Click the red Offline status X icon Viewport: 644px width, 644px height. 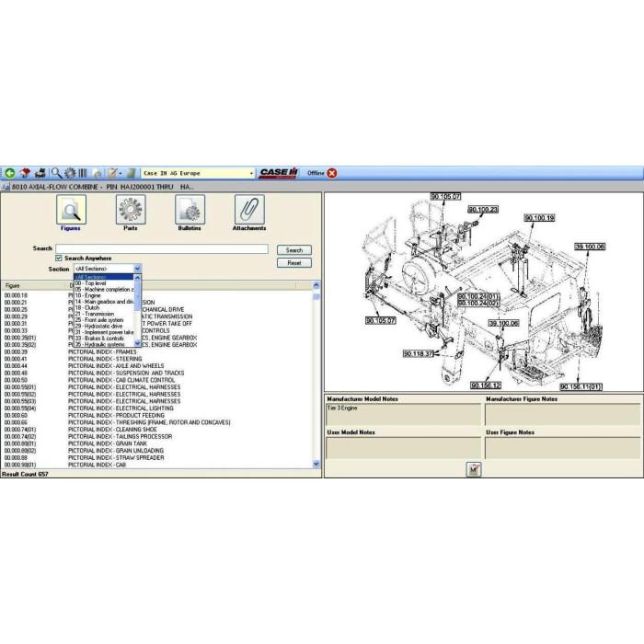coord(332,173)
